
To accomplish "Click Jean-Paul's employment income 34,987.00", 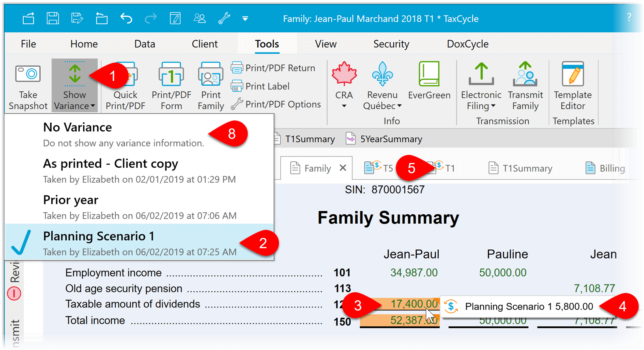I will [414, 272].
